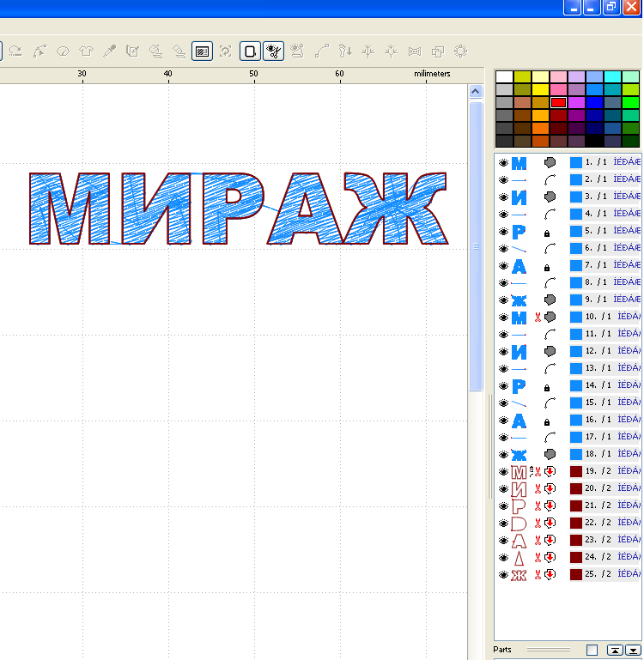Toggle the hatched stitch fill view button
The height and width of the screenshot is (660, 644).
[x=202, y=51]
